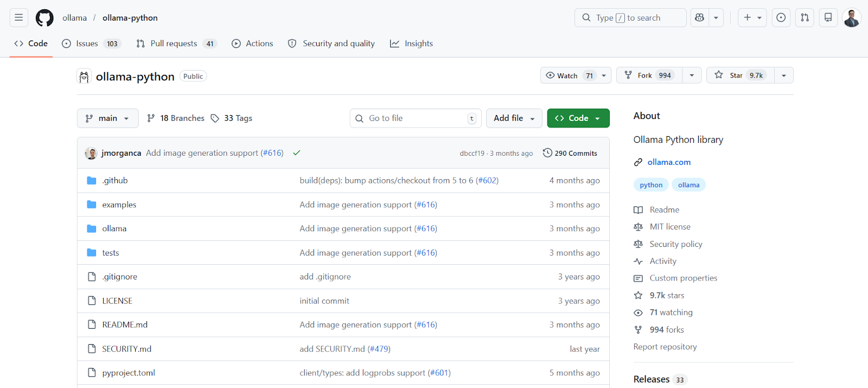Image resolution: width=868 pixels, height=388 pixels.
Task: Open the Insights tab
Action: (x=411, y=43)
